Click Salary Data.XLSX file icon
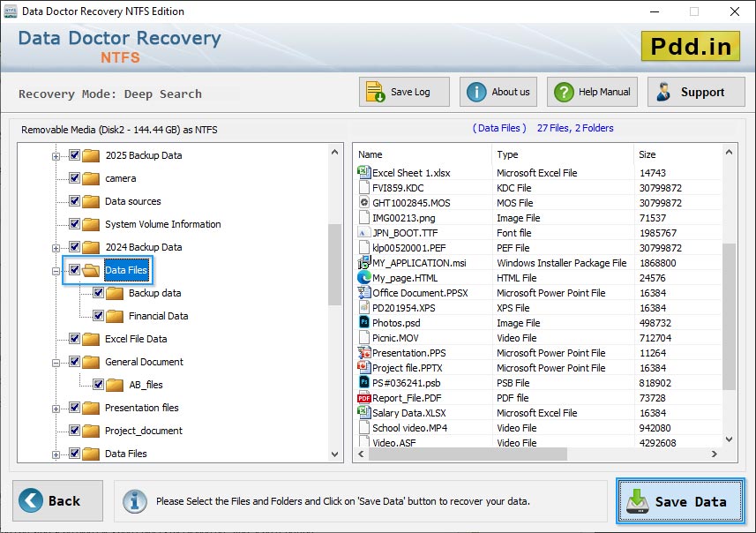Screen dimensions: 756x533 click(364, 412)
